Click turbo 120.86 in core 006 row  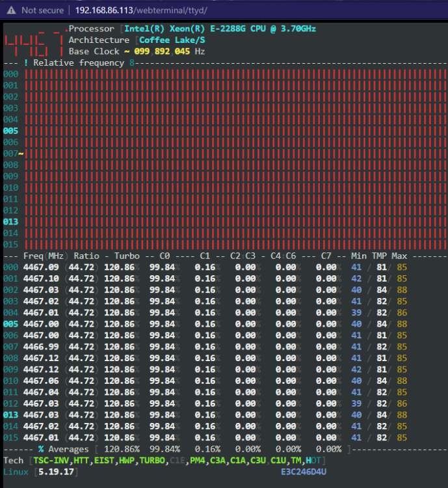coord(120,336)
